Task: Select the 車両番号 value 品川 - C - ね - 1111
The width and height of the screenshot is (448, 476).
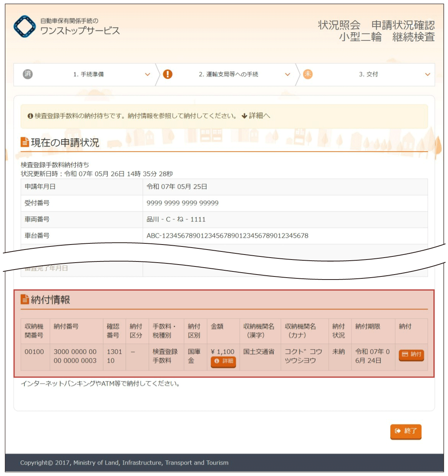Action: pyautogui.click(x=176, y=219)
